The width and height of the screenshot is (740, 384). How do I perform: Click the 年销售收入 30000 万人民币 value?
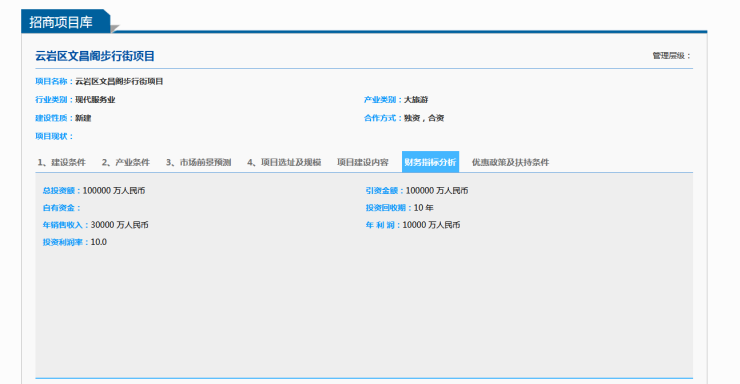click(119, 225)
